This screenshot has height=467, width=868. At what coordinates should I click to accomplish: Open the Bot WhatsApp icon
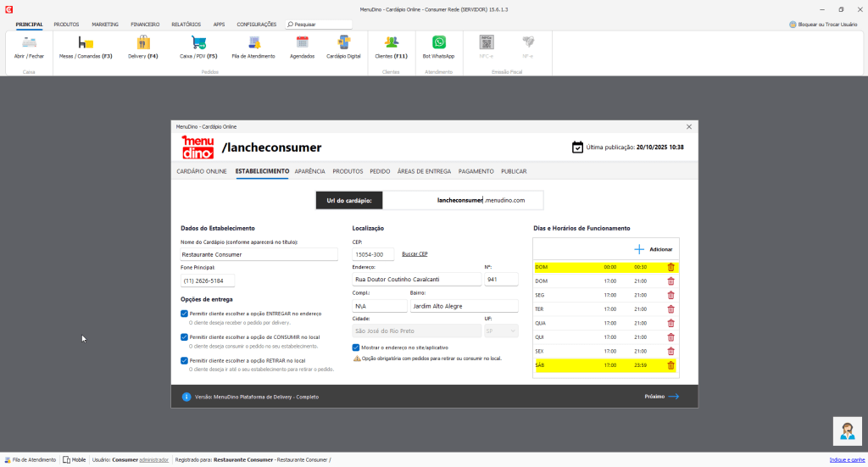click(x=438, y=42)
